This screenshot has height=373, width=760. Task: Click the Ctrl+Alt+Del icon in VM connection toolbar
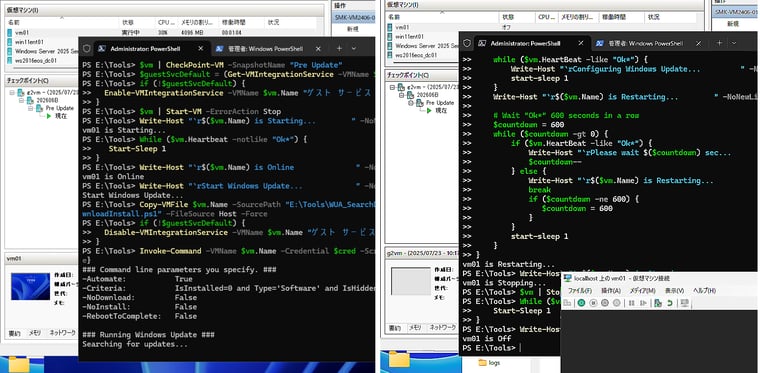point(567,303)
